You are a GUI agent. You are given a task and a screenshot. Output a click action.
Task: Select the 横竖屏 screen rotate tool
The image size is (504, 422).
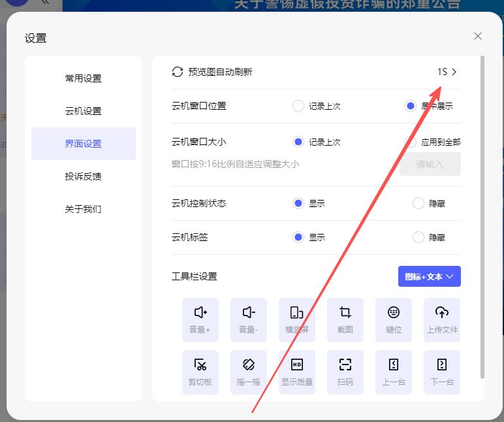(297, 319)
